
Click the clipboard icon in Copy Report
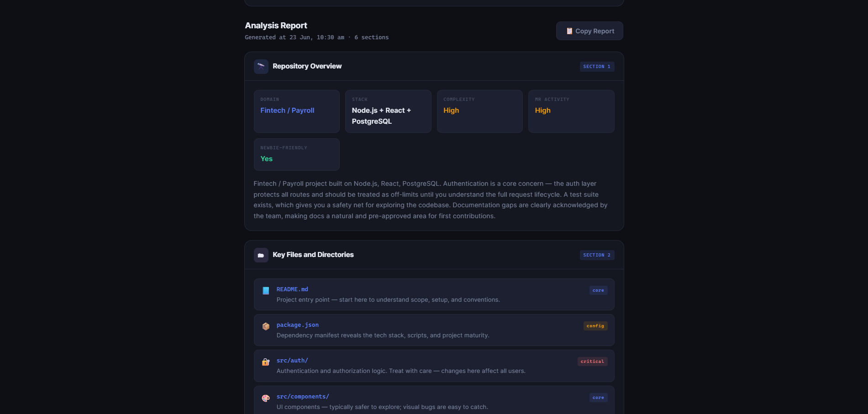point(569,31)
